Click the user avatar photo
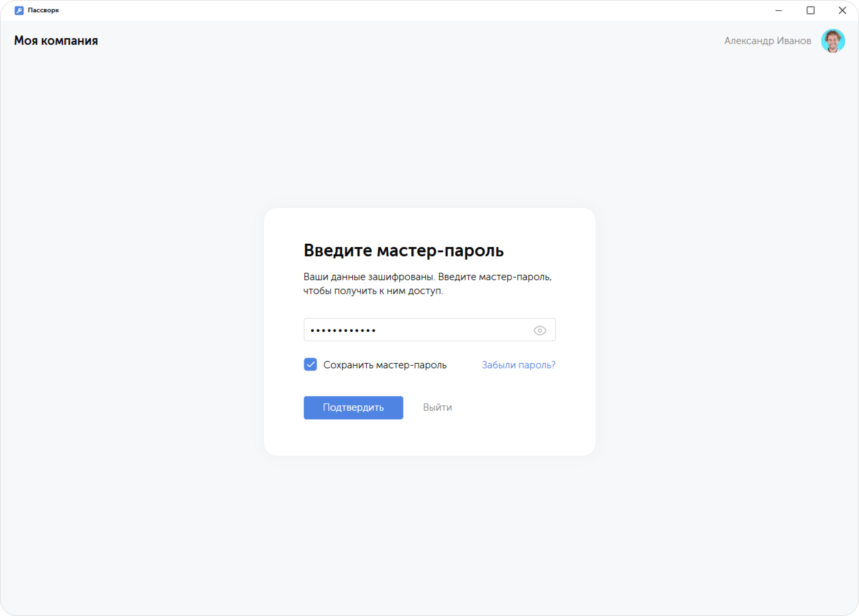The width and height of the screenshot is (859, 616). pyautogui.click(x=832, y=41)
